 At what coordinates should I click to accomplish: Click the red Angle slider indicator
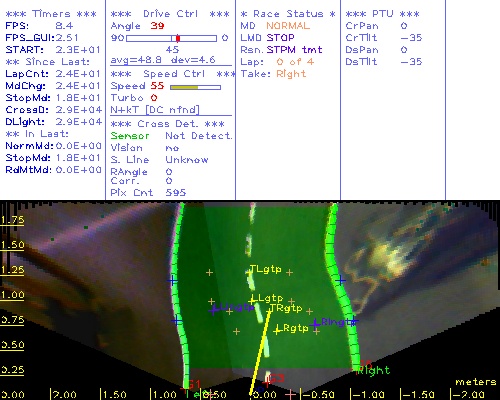pyautogui.click(x=178, y=38)
